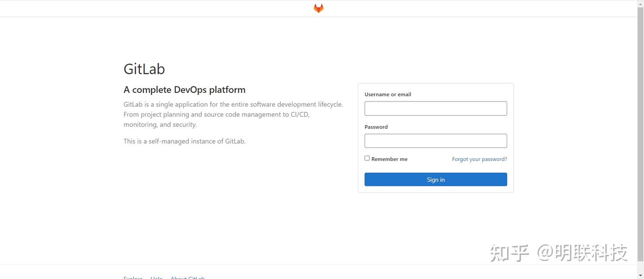The height and width of the screenshot is (279, 644).
Task: Click the Username or email label
Action: tap(388, 94)
